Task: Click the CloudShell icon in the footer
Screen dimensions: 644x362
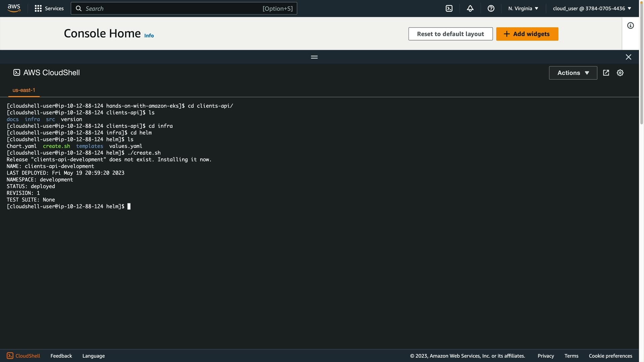Action: [23, 356]
